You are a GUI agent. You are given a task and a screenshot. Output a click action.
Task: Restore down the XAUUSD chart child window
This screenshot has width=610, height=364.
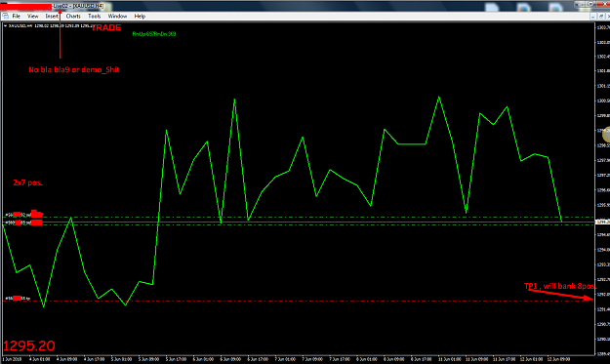click(x=601, y=17)
